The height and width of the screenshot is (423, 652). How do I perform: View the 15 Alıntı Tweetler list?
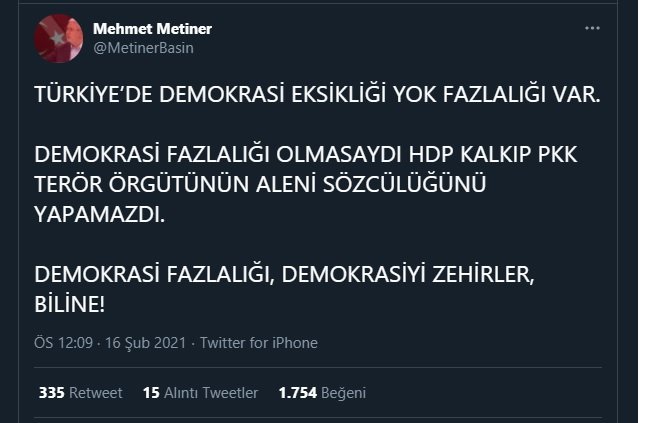click(x=200, y=393)
